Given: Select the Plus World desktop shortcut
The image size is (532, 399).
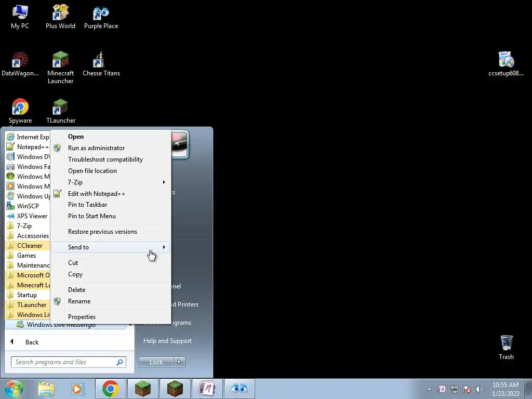Looking at the screenshot, I should [x=60, y=17].
